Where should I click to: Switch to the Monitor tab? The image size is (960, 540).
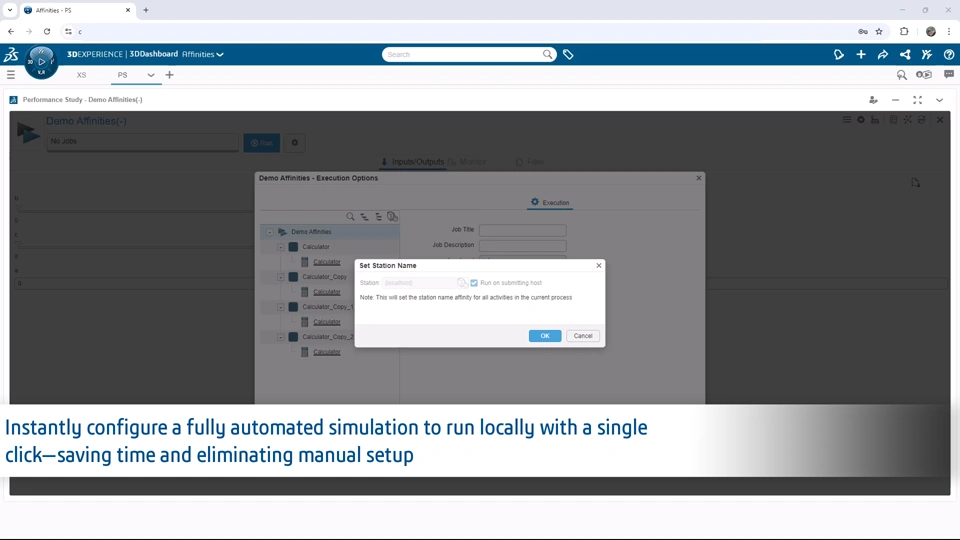467,162
